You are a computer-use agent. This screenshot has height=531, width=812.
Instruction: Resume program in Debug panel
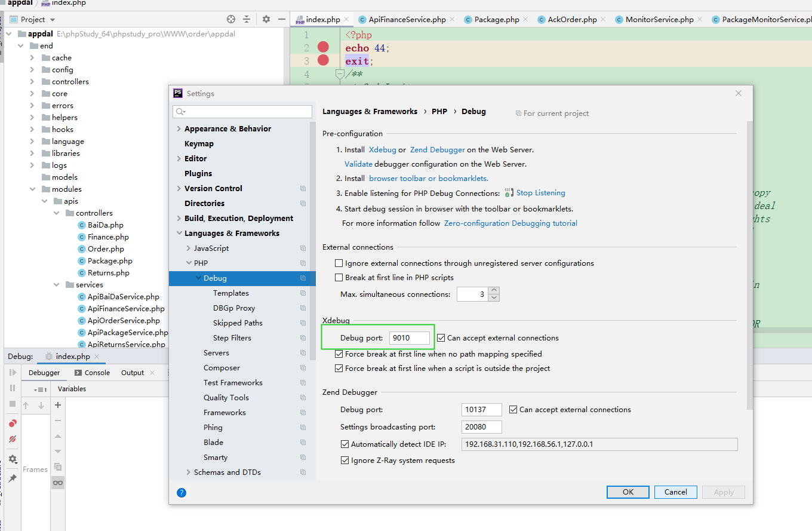pos(13,373)
